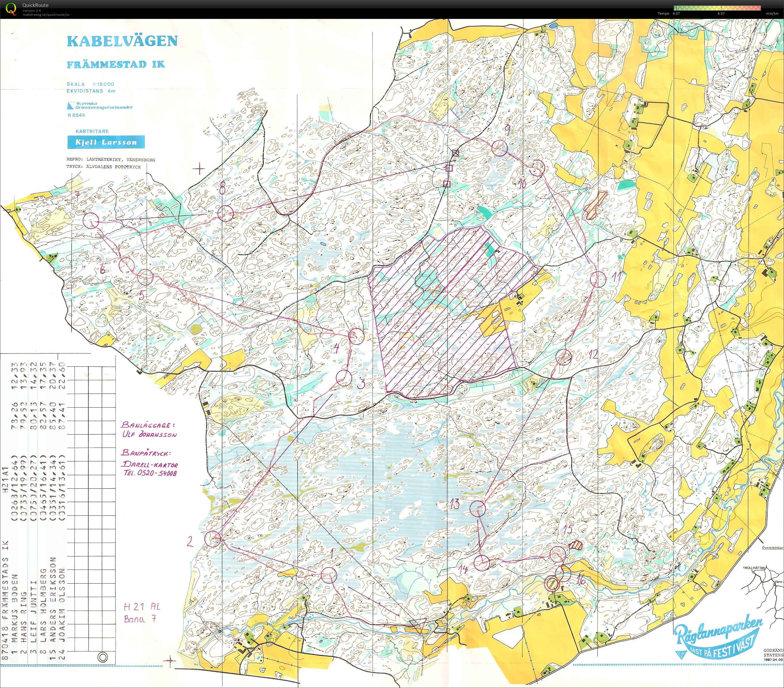Click the 'Ulf Johansson' name
Image resolution: width=784 pixels, height=688 pixels.
click(x=150, y=434)
